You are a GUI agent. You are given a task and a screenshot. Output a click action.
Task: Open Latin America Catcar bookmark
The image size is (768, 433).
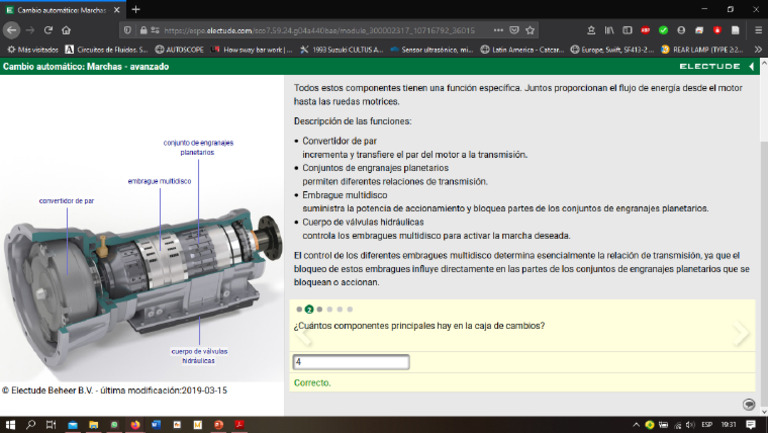pyautogui.click(x=522, y=49)
